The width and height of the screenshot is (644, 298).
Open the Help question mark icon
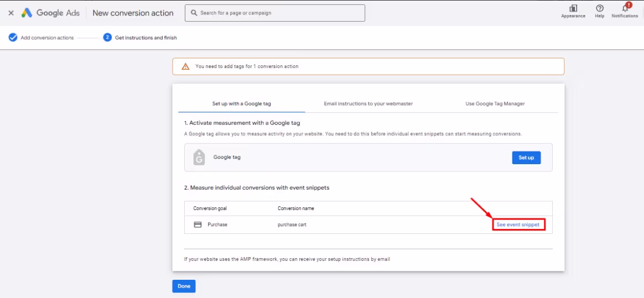[x=600, y=8]
